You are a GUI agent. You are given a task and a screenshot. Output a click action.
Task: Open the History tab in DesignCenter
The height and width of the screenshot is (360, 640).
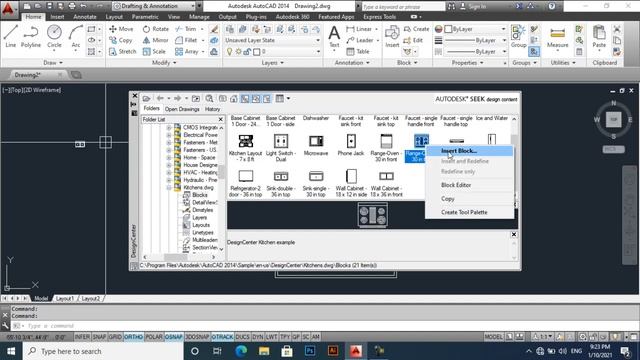(x=212, y=109)
